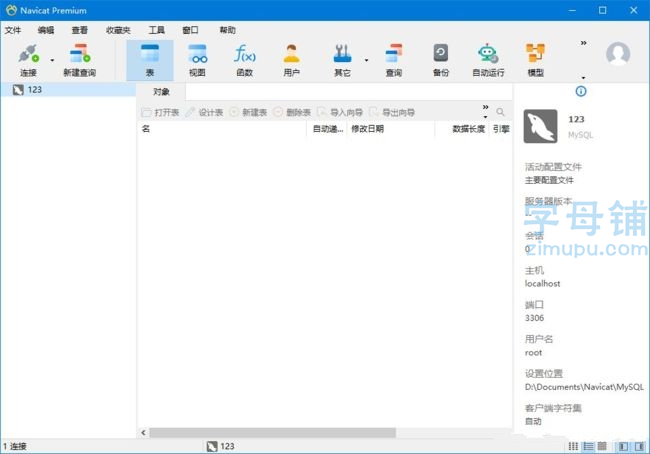The image size is (650, 454).
Task: Click the D:\Documents\Navicat\MySQL path
Action: click(x=584, y=387)
